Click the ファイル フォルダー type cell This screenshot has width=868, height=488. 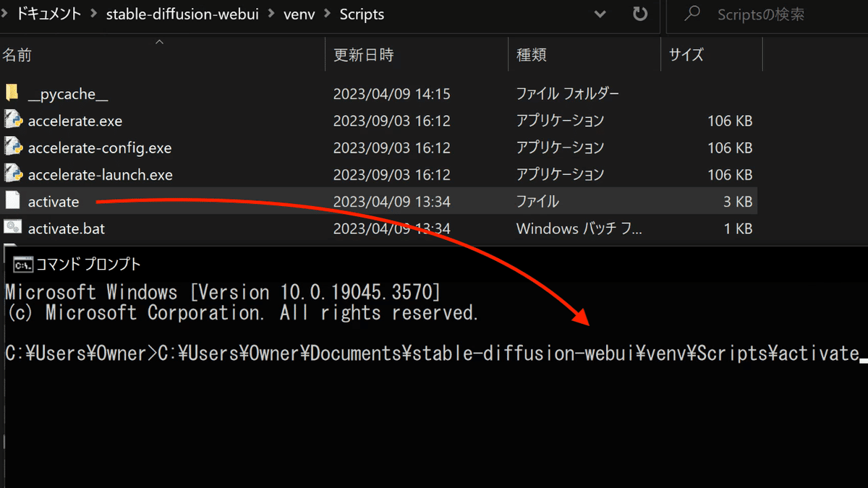[568, 94]
